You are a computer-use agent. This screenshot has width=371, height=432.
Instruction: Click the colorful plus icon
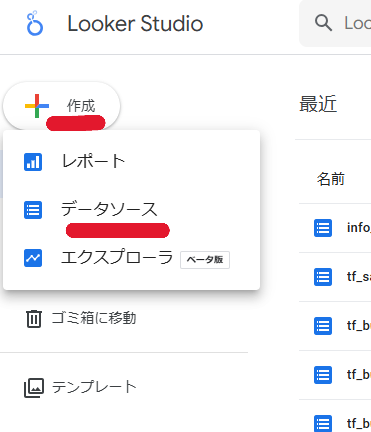[37, 106]
